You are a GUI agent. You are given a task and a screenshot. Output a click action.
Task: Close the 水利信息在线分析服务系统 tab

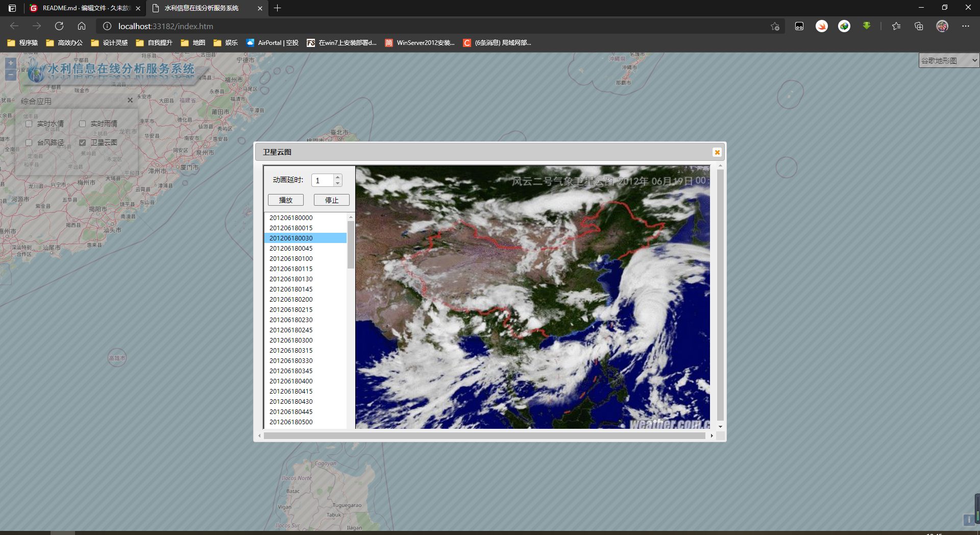(x=260, y=8)
